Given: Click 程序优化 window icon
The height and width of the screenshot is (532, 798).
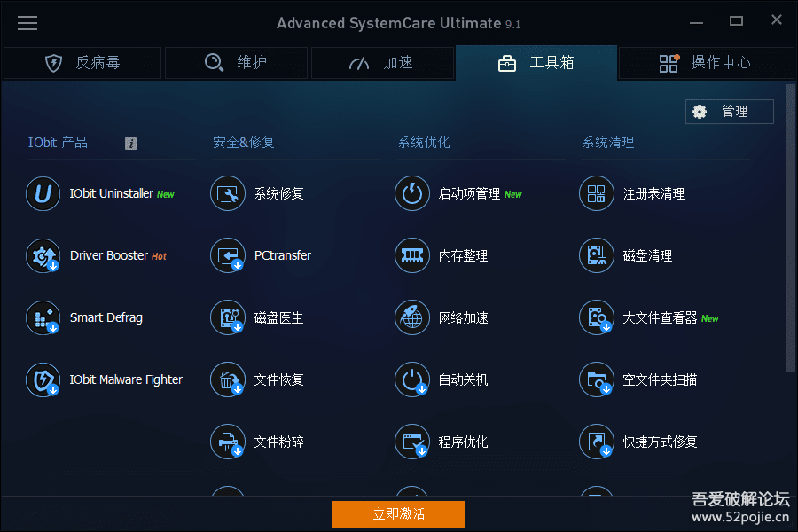Looking at the screenshot, I should click(412, 442).
